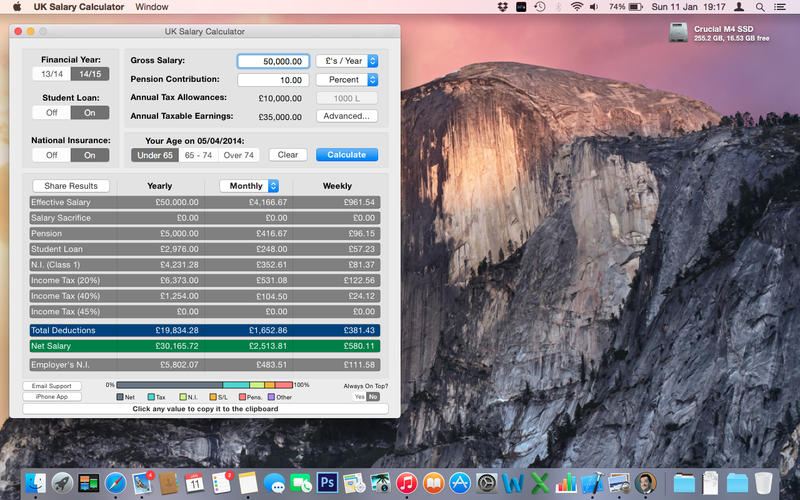800x500 pixels.
Task: Click the Advanced... button
Action: point(346,116)
